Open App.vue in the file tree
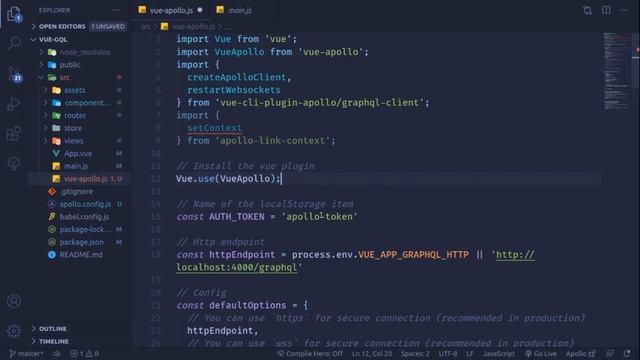The image size is (640, 360). (x=78, y=153)
